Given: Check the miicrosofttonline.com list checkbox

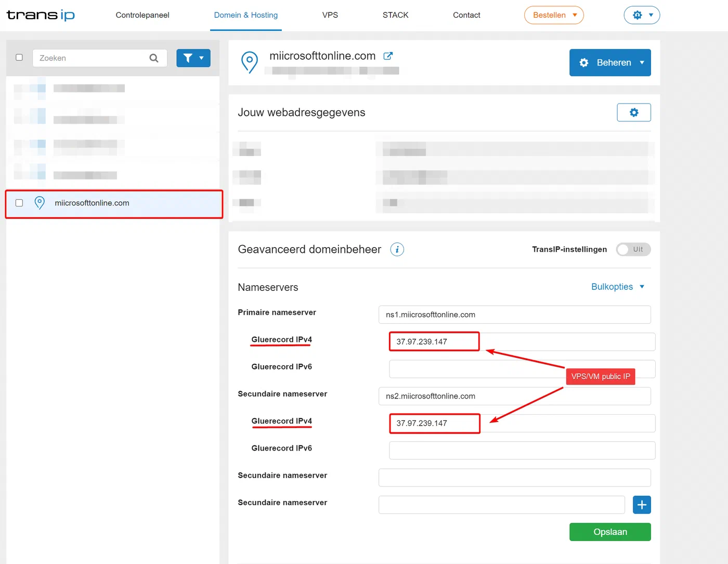Looking at the screenshot, I should [19, 203].
